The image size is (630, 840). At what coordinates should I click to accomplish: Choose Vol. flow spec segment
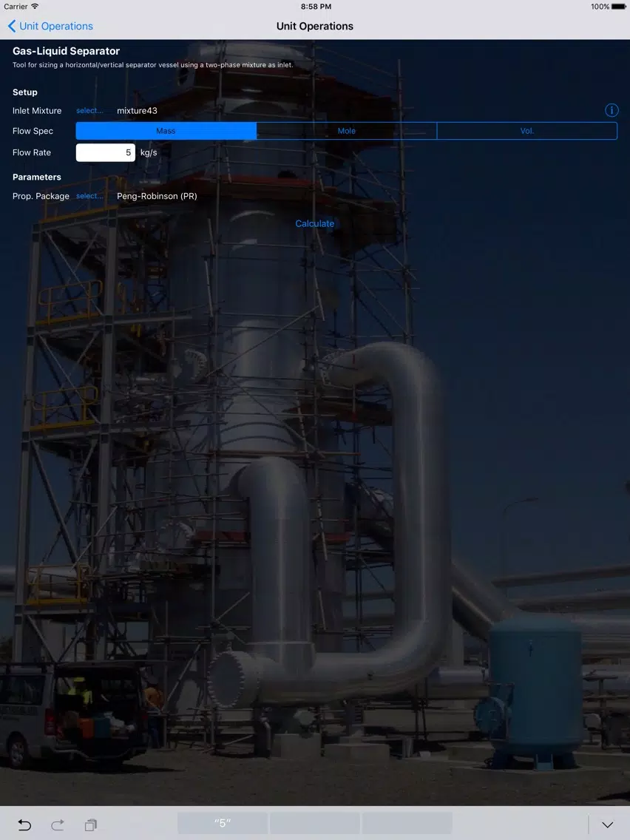coord(527,131)
